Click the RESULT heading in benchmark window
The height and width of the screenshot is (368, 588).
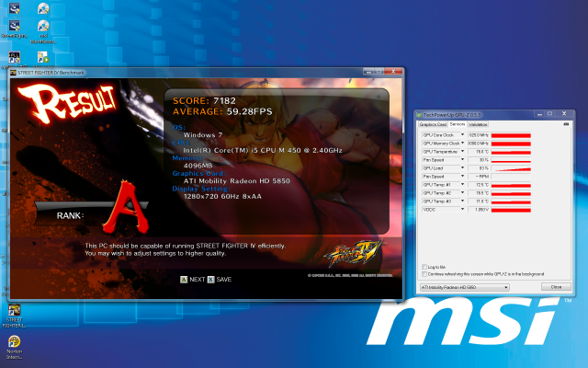coord(67,103)
